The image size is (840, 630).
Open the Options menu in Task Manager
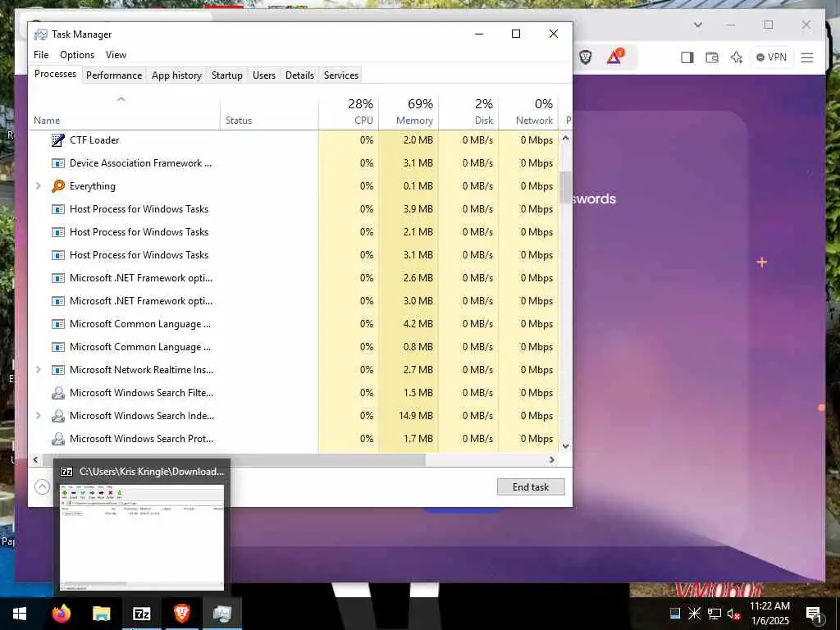pyautogui.click(x=77, y=55)
